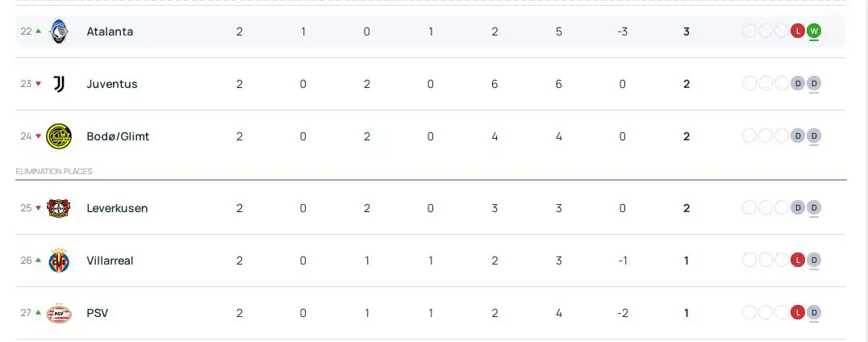Open the Villarreal team link
The height and width of the screenshot is (342, 868).
tap(110, 261)
